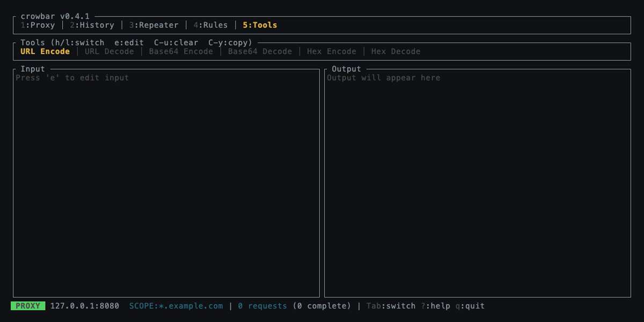Switch to the 1:Proxy tab
Viewport: 644px width, 322px height.
point(38,25)
